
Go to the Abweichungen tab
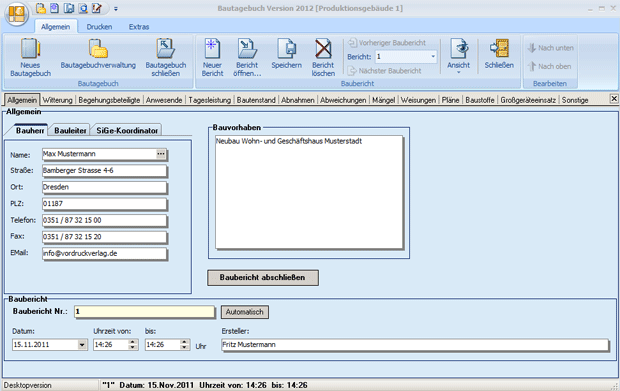[343, 100]
